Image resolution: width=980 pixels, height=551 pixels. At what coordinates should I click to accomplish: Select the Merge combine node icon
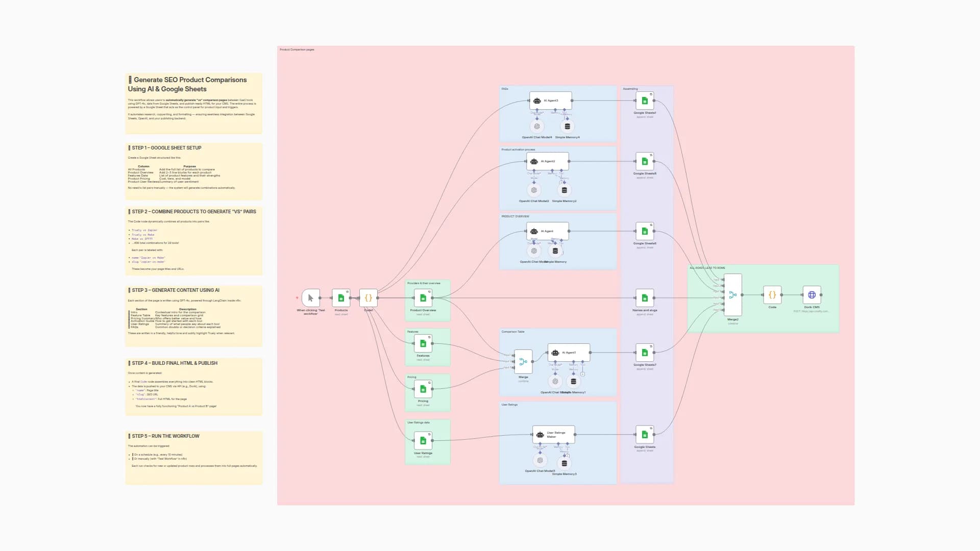pyautogui.click(x=523, y=361)
